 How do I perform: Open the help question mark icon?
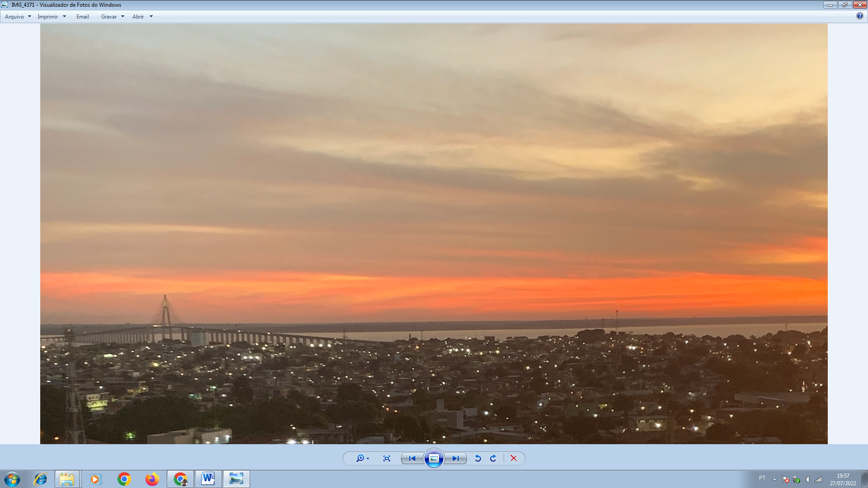click(x=859, y=16)
